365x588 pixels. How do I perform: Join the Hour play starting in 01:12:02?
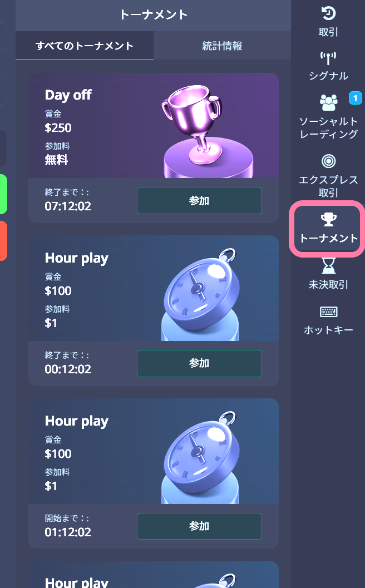(199, 526)
